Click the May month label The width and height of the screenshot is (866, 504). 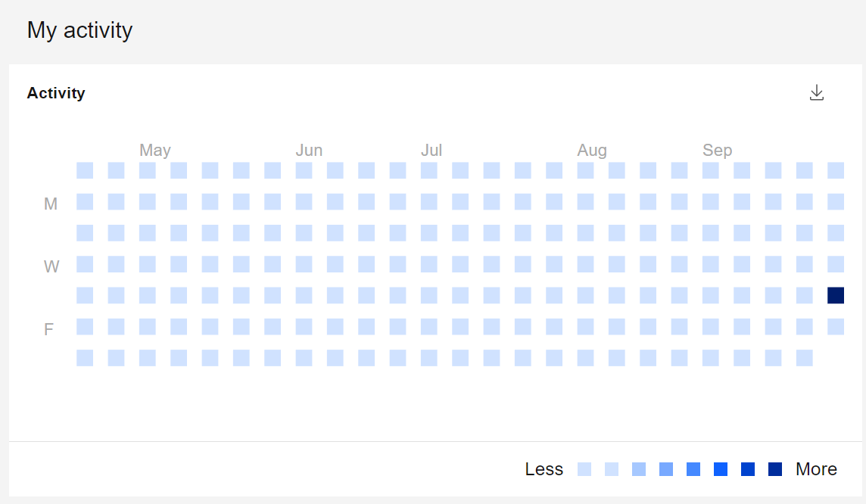click(x=155, y=150)
